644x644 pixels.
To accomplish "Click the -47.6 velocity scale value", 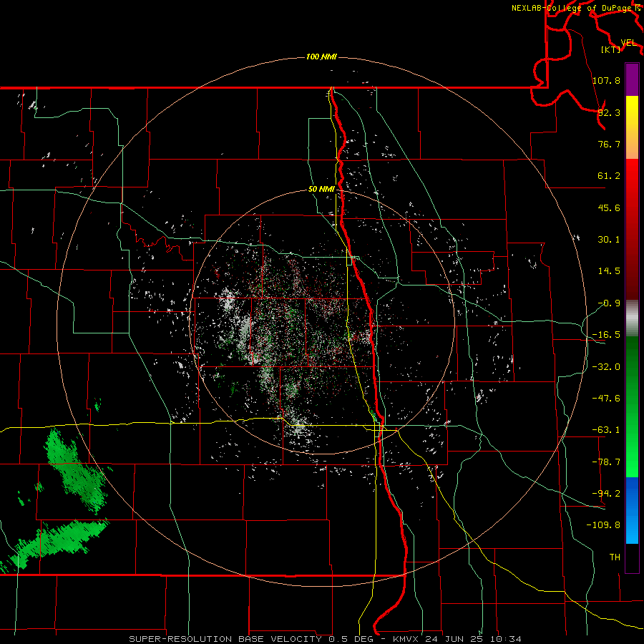I will tap(606, 399).
